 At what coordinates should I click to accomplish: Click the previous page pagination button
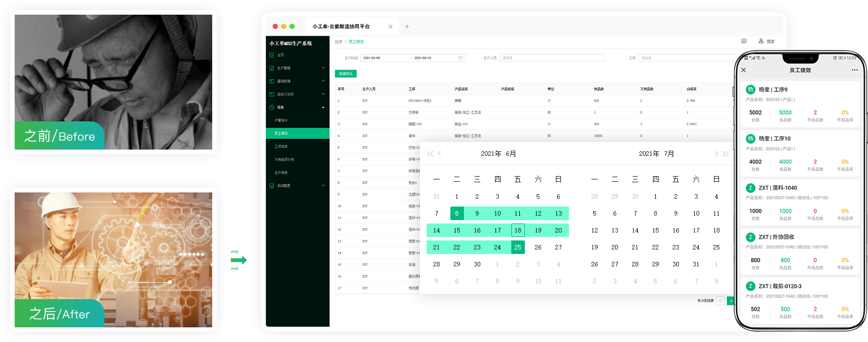coord(720,301)
